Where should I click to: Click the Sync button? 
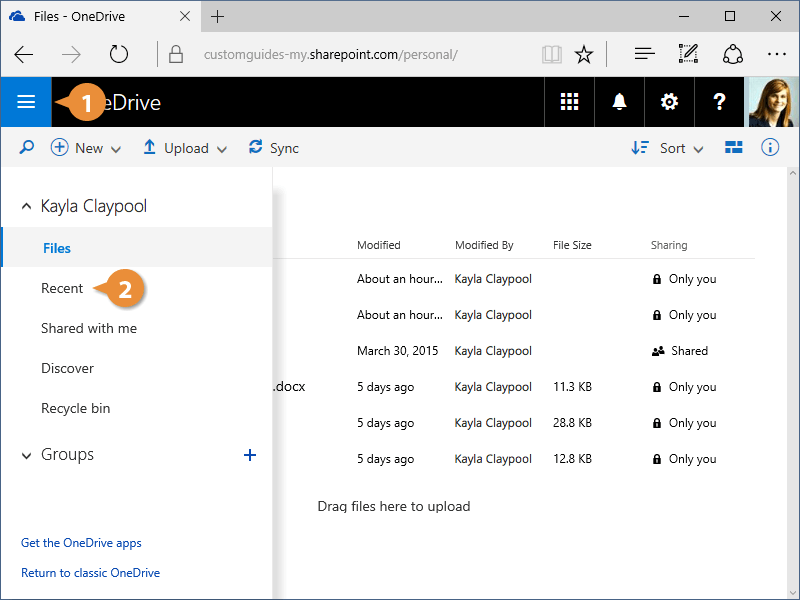274,148
